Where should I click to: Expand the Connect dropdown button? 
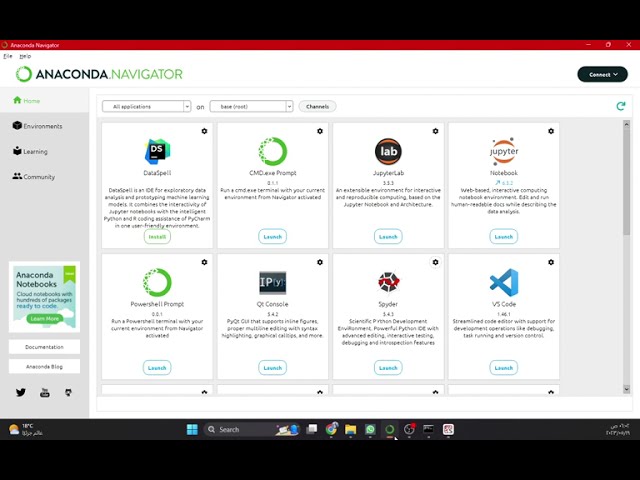(x=602, y=74)
